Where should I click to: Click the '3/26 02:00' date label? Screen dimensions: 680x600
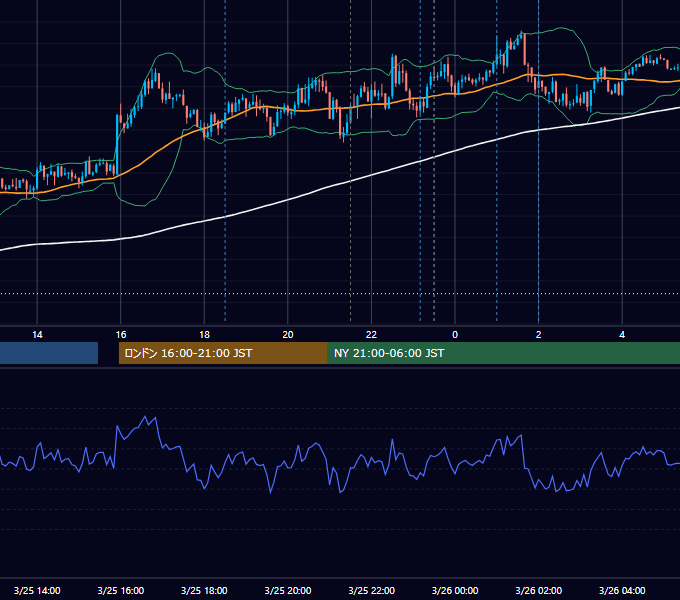click(x=539, y=590)
